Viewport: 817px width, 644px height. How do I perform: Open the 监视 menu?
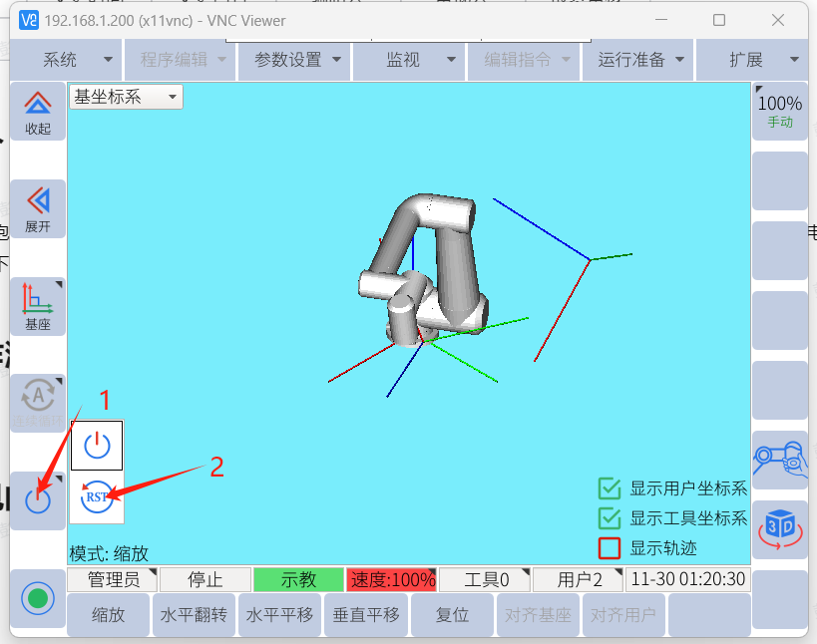click(x=411, y=60)
